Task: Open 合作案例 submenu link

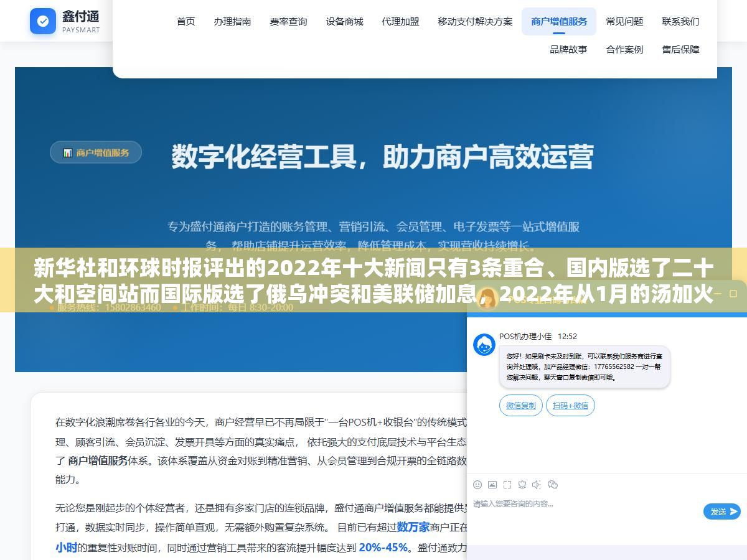Action: tap(624, 49)
